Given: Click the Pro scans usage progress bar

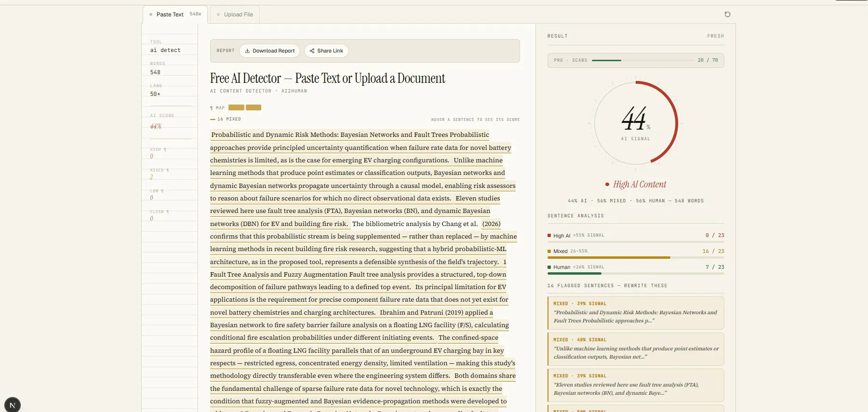Looking at the screenshot, I should [x=642, y=60].
